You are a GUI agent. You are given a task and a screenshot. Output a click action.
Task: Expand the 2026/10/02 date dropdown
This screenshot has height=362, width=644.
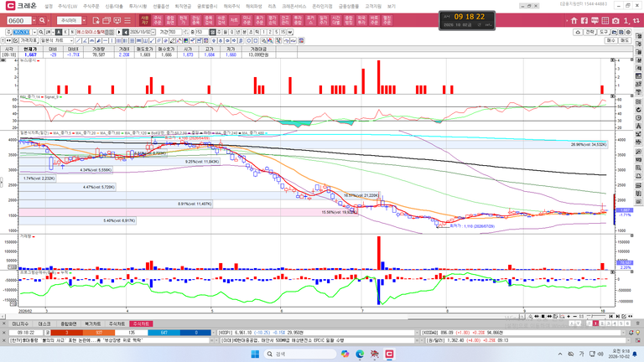click(153, 32)
